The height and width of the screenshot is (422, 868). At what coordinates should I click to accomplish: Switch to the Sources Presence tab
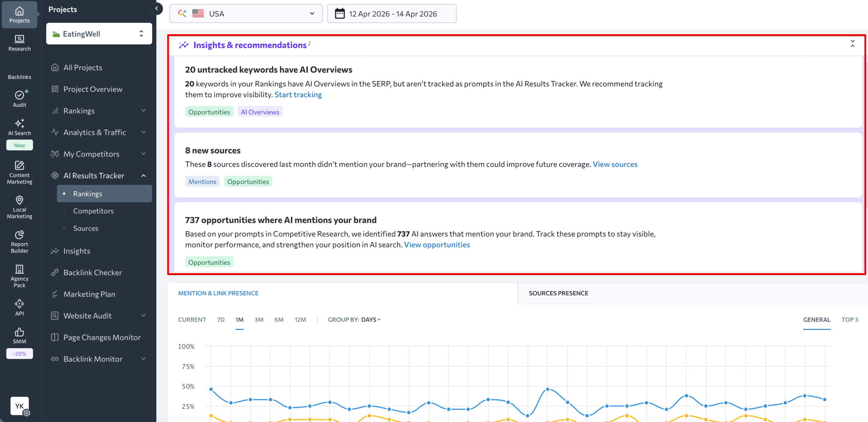(x=558, y=293)
